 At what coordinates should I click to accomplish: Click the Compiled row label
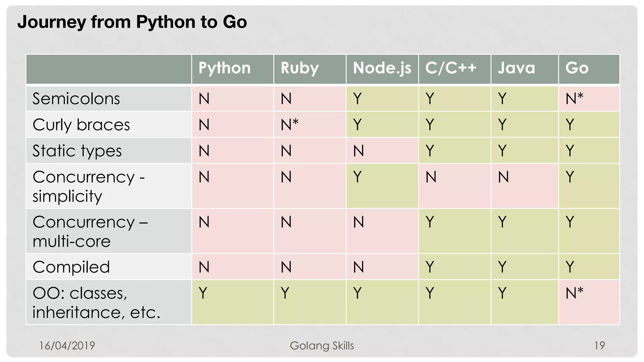(71, 267)
